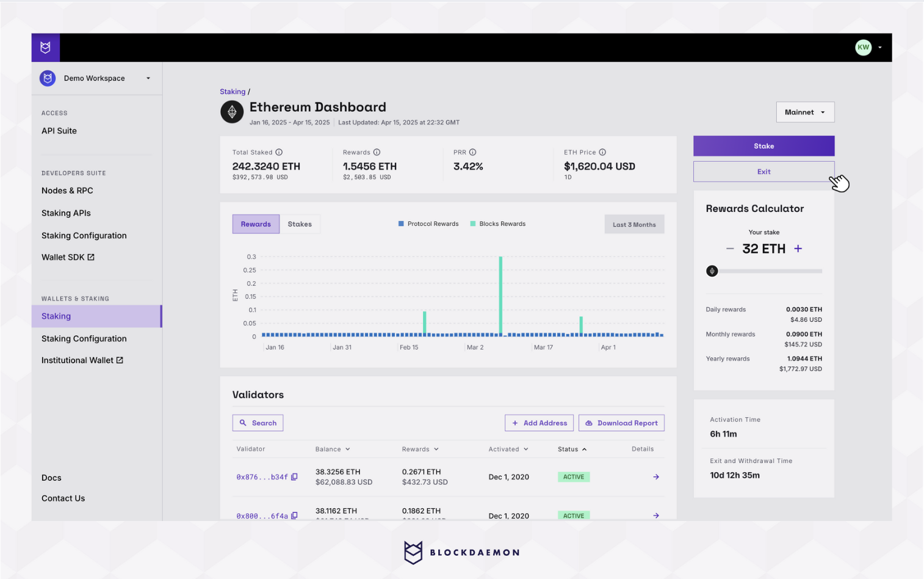Click ACTIVE badge for 0x876...b34f
Screen dimensions: 924x579
[x=574, y=477]
